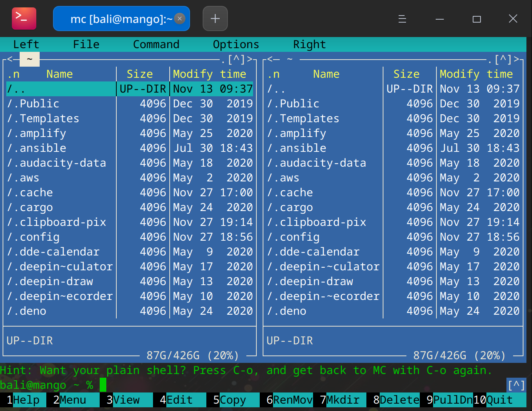Click 4Edit function key

180,400
